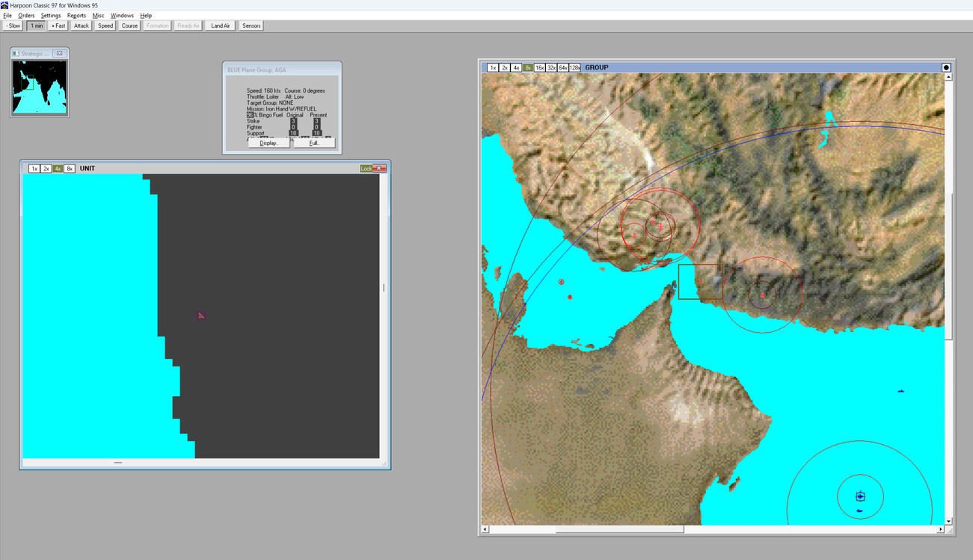973x560 pixels.
Task: Select the small blue ship in open sea
Action: pyautogui.click(x=901, y=391)
